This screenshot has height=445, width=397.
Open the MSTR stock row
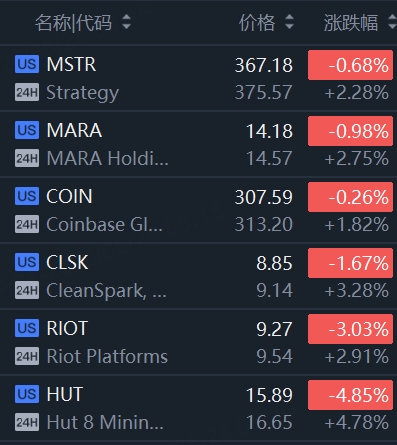pos(198,78)
